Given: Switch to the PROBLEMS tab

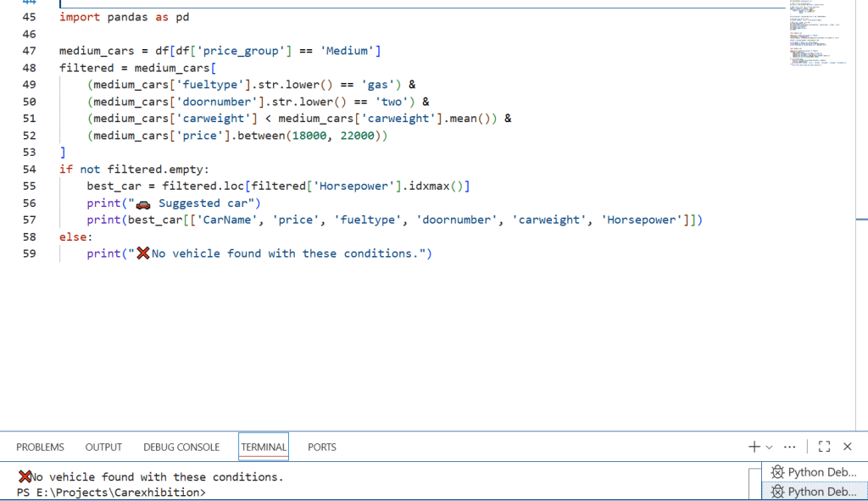Looking at the screenshot, I should [40, 447].
